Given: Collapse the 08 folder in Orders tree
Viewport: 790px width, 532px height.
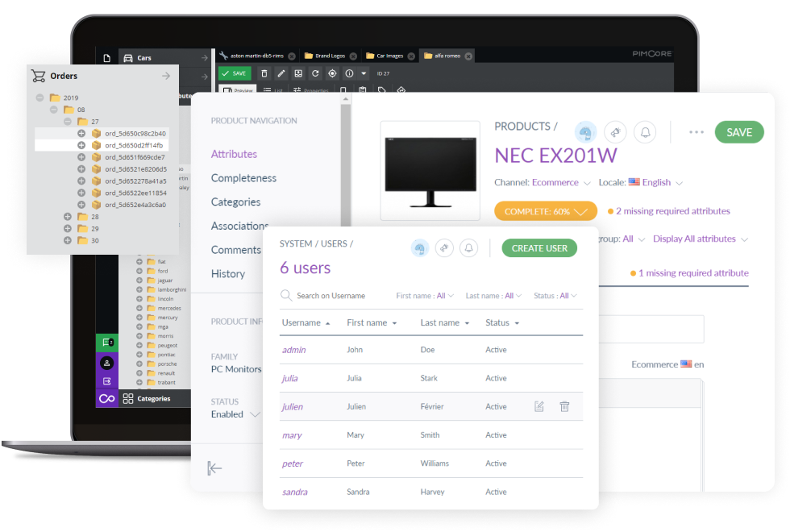Looking at the screenshot, I should point(53,110).
